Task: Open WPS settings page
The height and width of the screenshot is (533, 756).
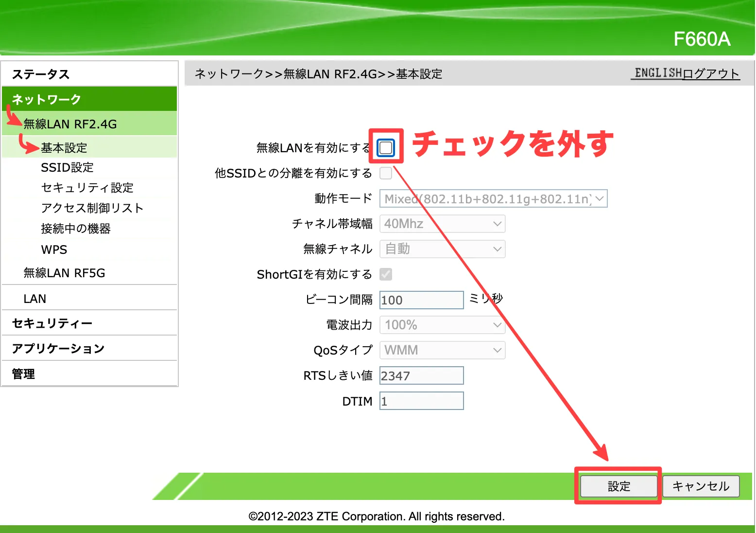Action: point(54,249)
